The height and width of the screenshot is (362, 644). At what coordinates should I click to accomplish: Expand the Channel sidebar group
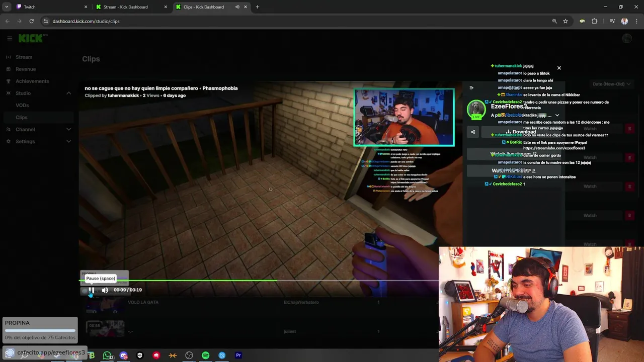click(x=38, y=129)
